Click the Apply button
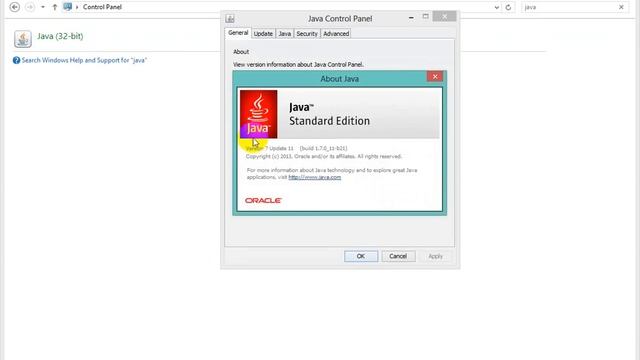The width and height of the screenshot is (640, 360). point(435,256)
